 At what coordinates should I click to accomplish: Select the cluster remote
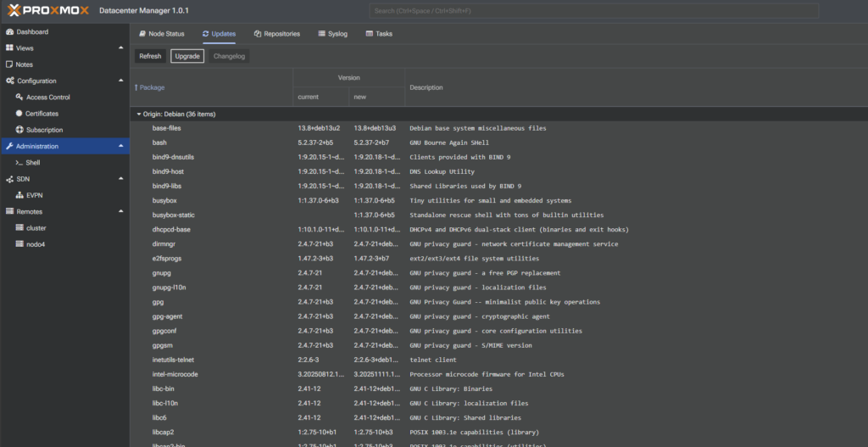tap(64, 227)
